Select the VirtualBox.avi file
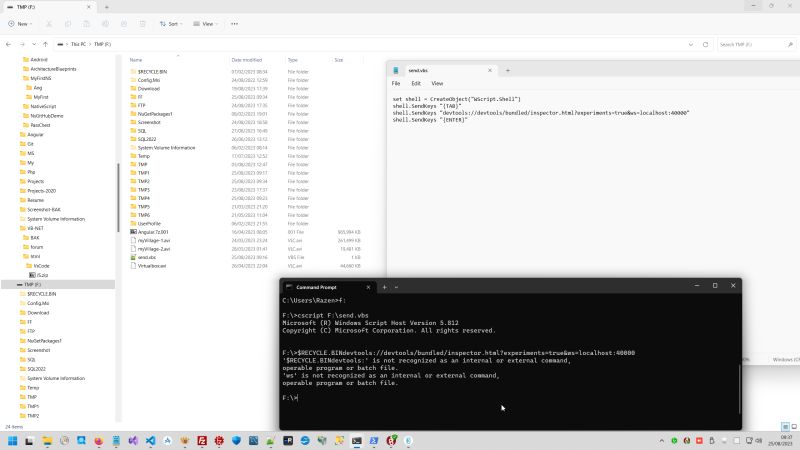 coord(152,266)
